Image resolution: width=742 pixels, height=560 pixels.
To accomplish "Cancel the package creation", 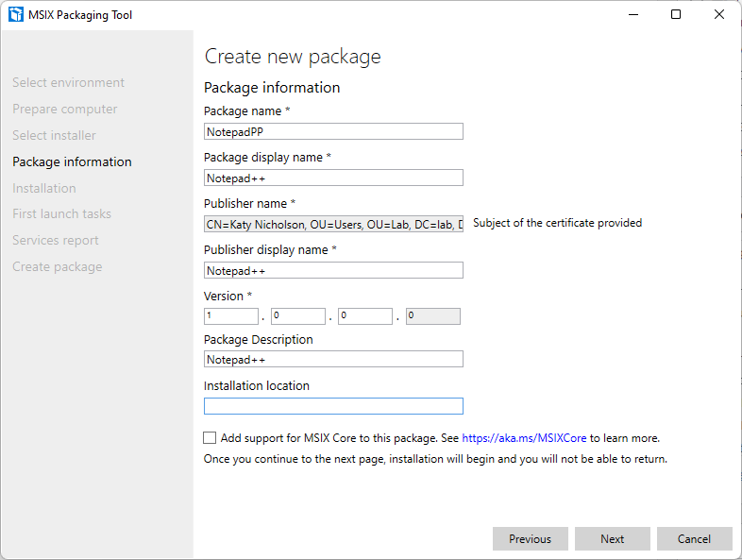I will (694, 538).
